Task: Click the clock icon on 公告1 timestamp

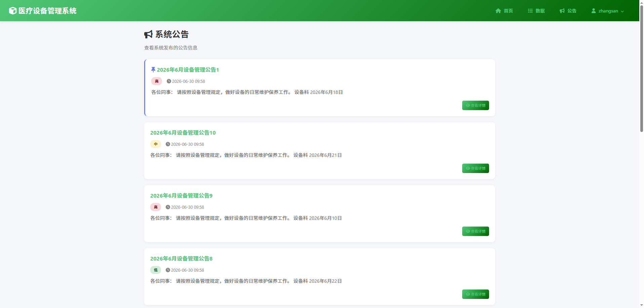Action: pyautogui.click(x=169, y=81)
